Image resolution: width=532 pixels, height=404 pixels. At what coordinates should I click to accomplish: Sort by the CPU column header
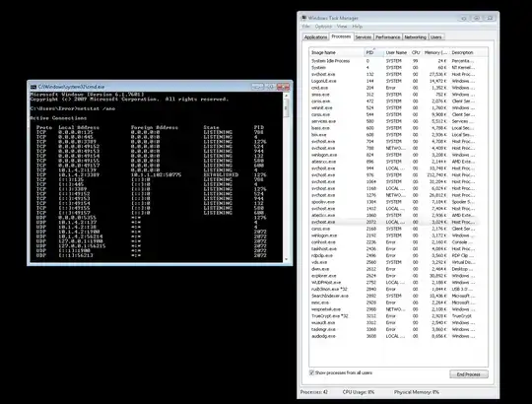coord(416,52)
